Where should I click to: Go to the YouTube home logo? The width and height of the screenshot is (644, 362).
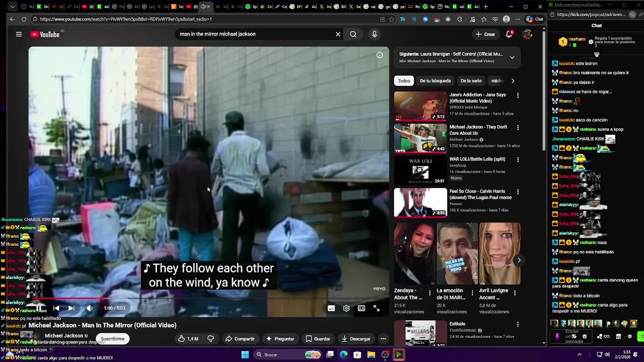45,34
